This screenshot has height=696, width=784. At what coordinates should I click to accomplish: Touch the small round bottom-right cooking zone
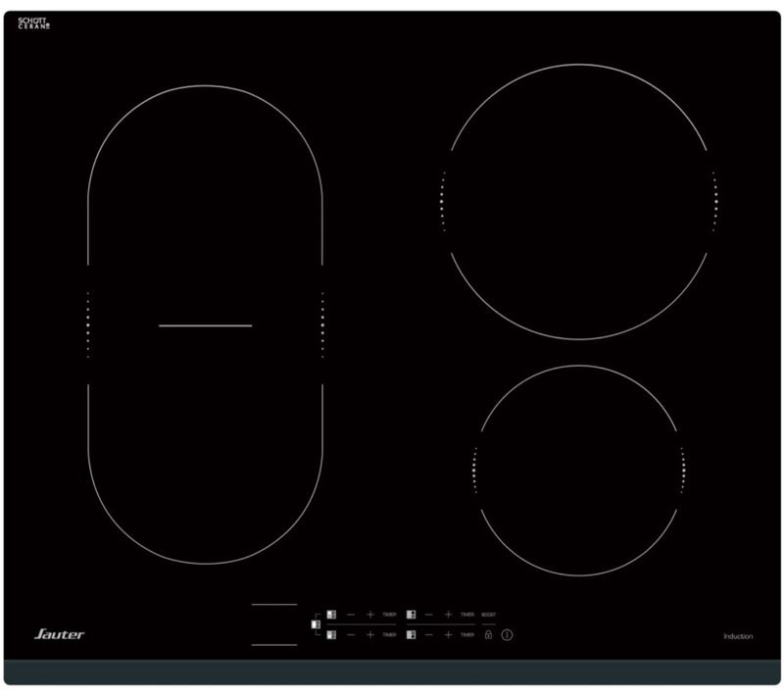(578, 471)
